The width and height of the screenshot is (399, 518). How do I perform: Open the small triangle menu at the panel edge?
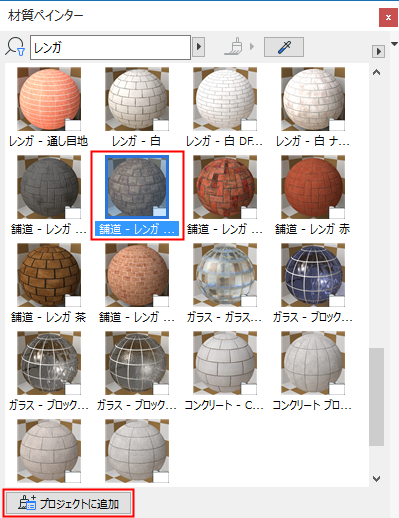click(395, 44)
